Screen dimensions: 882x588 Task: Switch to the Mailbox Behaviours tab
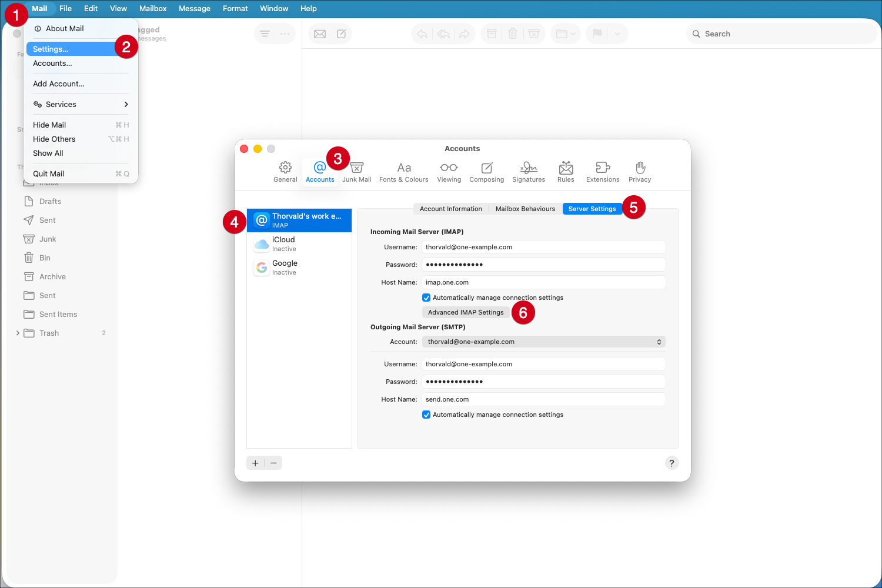click(x=525, y=208)
